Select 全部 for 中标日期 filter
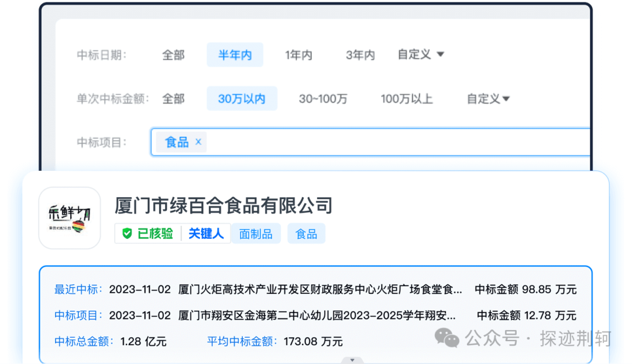This screenshot has height=364, width=632. [173, 55]
